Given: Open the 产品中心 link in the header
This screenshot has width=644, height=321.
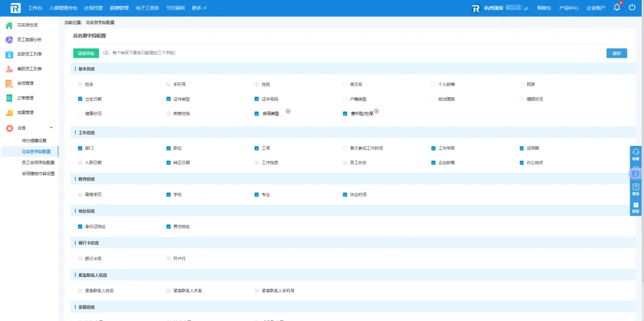Looking at the screenshot, I should (569, 8).
